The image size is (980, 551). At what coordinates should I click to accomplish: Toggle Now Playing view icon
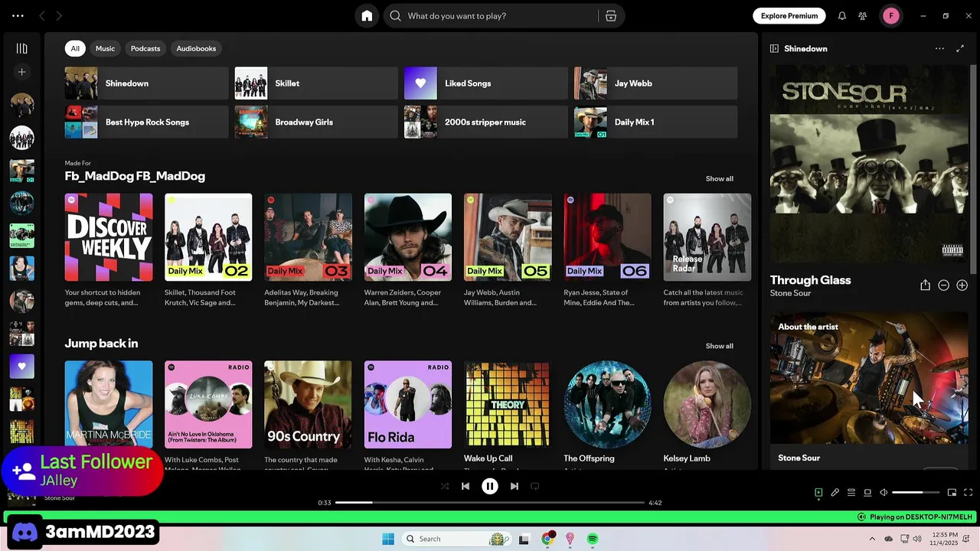tap(818, 493)
